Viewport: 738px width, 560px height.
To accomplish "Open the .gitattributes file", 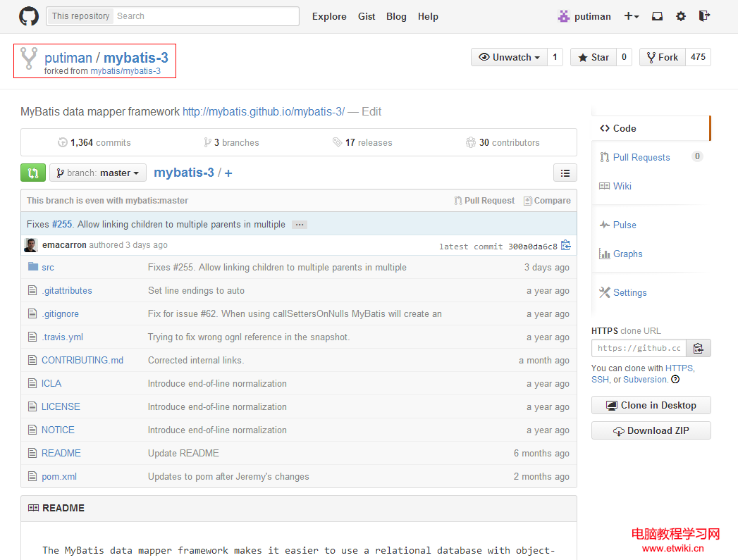I will click(67, 291).
